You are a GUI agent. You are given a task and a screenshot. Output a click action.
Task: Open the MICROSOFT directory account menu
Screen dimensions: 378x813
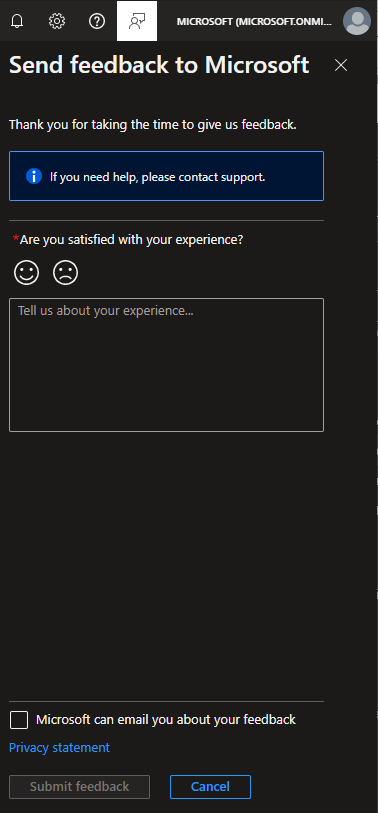pos(254,21)
